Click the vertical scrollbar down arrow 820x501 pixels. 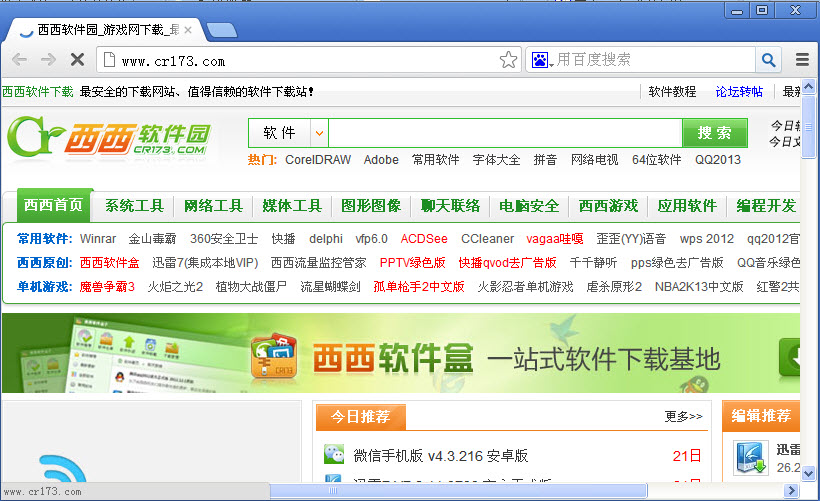[x=808, y=473]
